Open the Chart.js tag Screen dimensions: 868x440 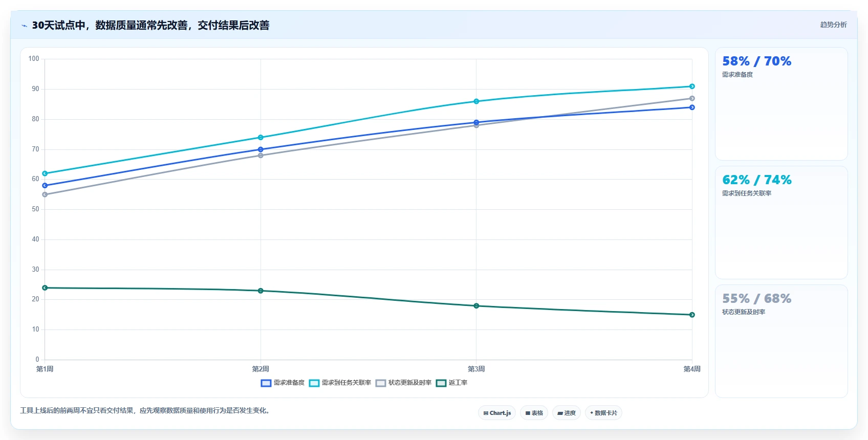coord(497,413)
